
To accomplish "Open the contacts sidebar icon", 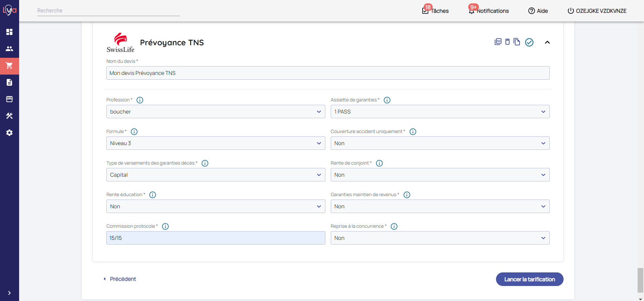I will point(9,49).
